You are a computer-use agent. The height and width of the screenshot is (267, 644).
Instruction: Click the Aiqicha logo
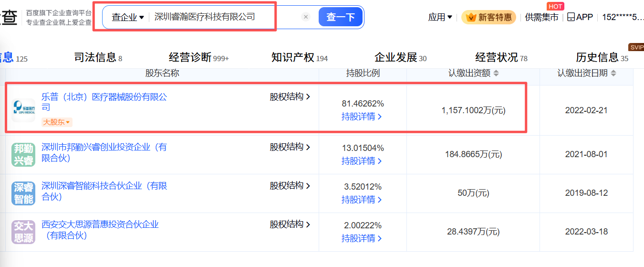9,17
